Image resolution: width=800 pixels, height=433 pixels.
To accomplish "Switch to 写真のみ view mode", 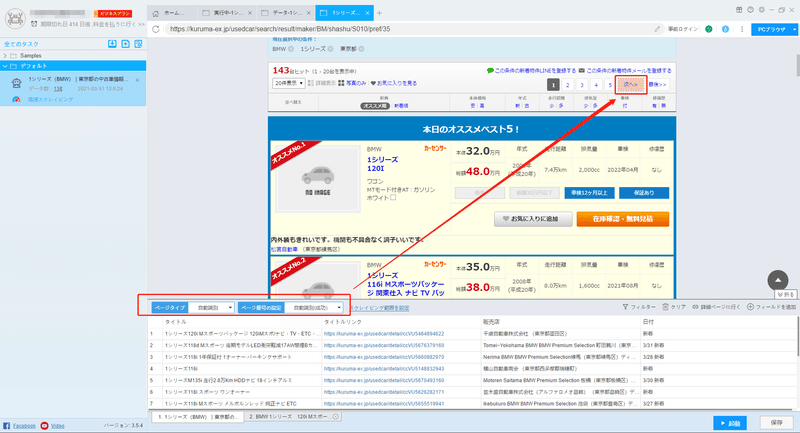I will (352, 83).
